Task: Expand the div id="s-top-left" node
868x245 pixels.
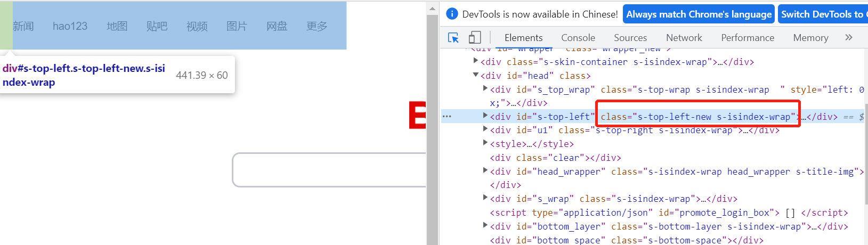Action: click(x=485, y=116)
